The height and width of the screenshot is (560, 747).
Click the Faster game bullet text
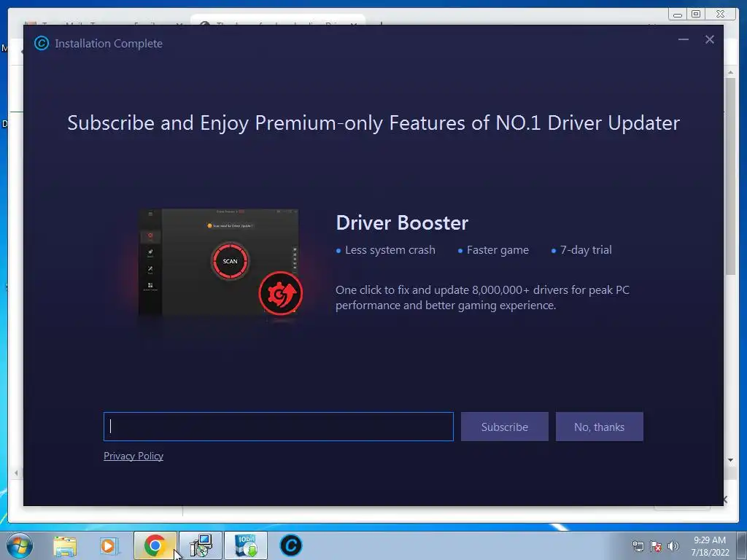coord(498,250)
